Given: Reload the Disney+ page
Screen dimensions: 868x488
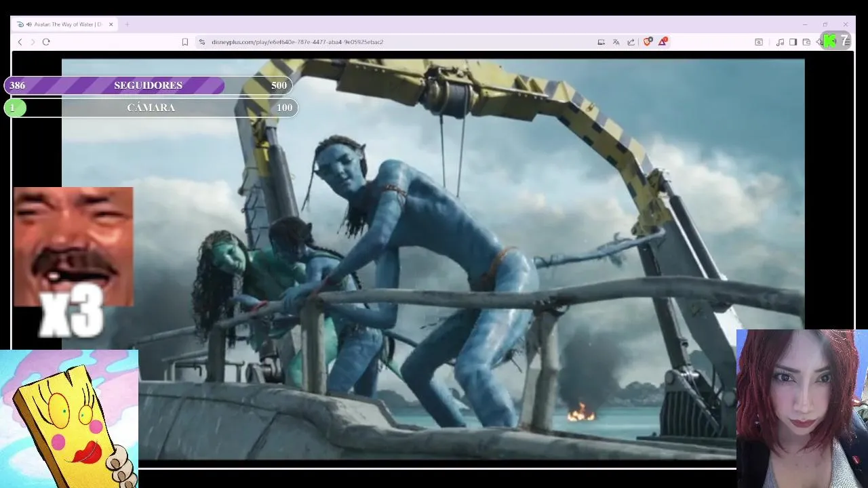Looking at the screenshot, I should [46, 42].
